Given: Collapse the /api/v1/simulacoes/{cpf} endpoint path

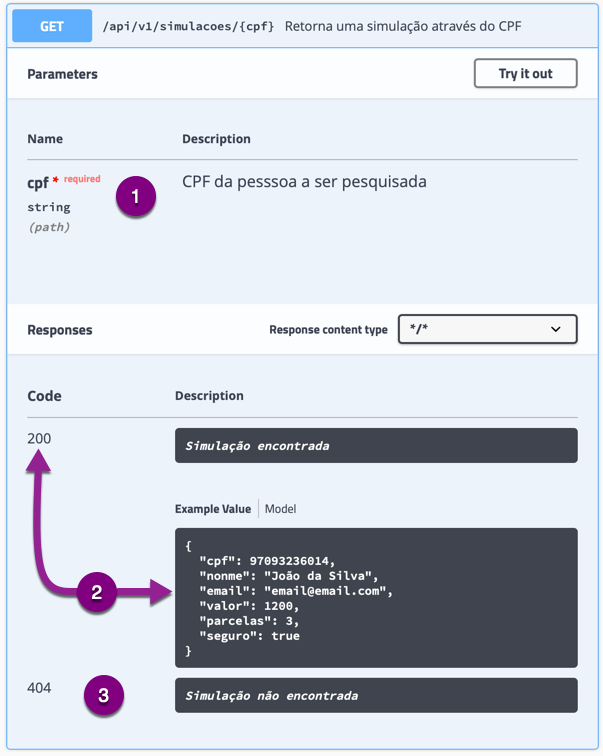Looking at the screenshot, I should click(188, 26).
